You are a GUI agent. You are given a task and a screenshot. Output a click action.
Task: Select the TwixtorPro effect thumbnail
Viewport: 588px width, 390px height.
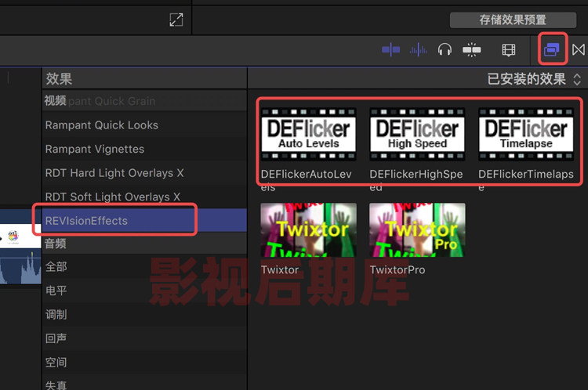pyautogui.click(x=417, y=230)
